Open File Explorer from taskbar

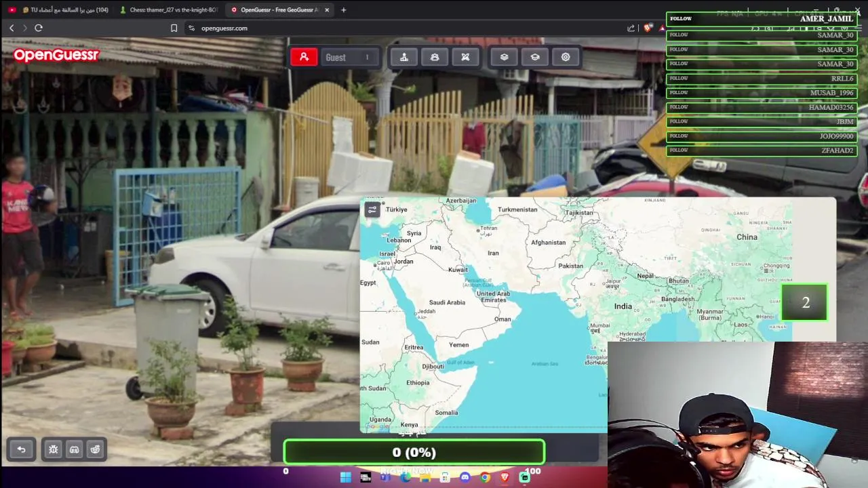click(425, 477)
